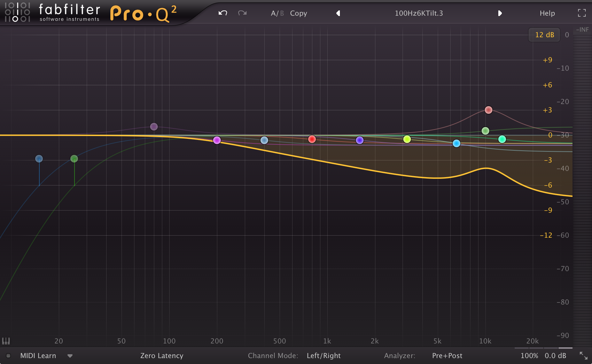Select the dark green low-cut band dot
592x364 pixels.
(x=74, y=159)
